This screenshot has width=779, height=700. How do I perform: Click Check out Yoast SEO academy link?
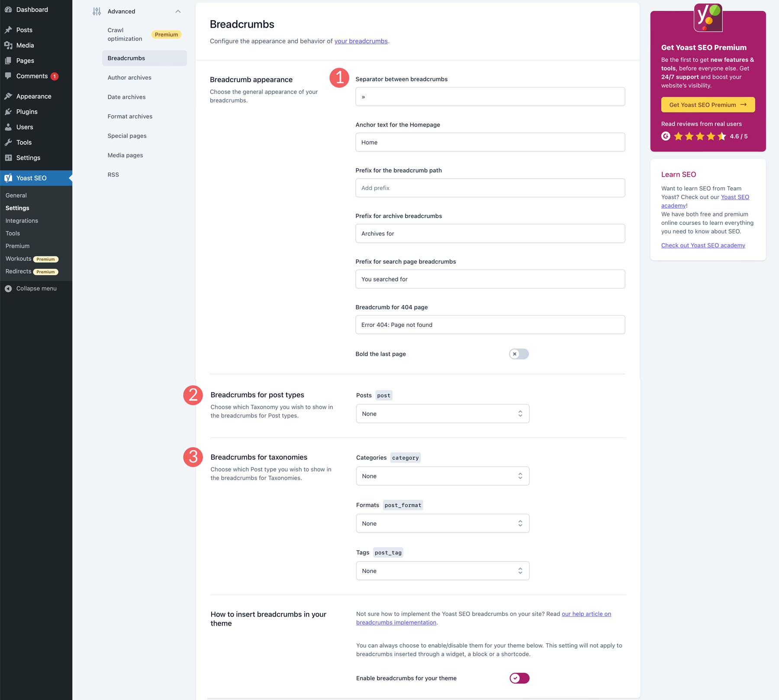pyautogui.click(x=703, y=245)
